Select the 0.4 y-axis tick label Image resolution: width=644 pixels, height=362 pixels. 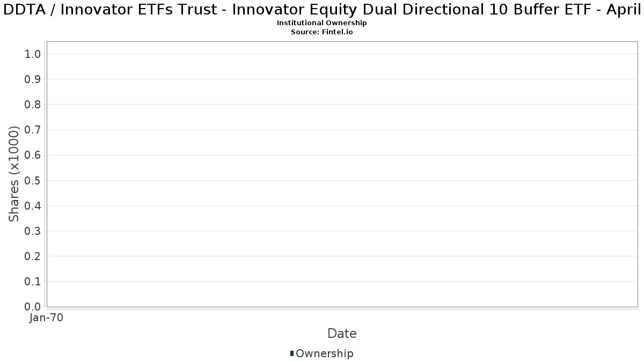click(x=33, y=205)
